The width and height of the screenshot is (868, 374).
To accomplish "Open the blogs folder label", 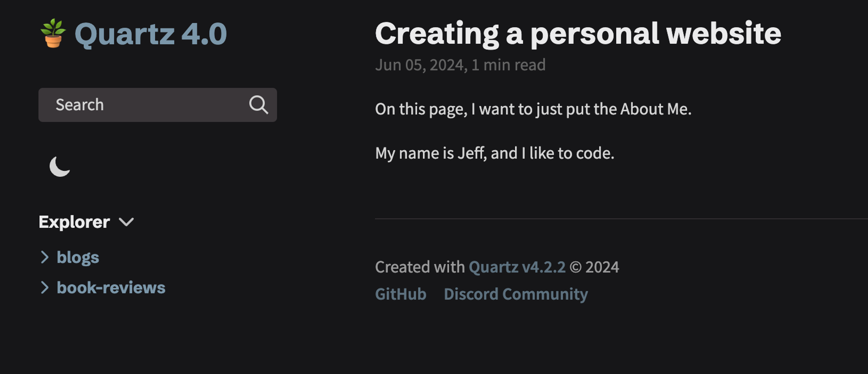I will point(78,257).
